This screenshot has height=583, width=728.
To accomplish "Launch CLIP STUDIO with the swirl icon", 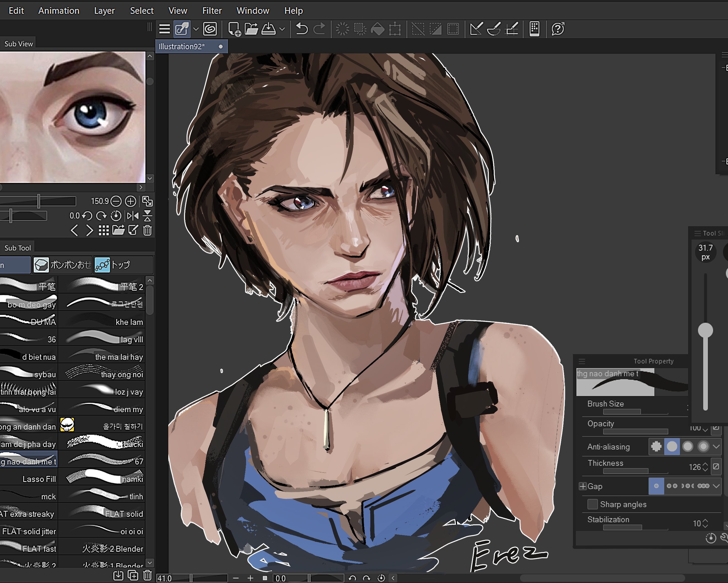I will pos(210,29).
